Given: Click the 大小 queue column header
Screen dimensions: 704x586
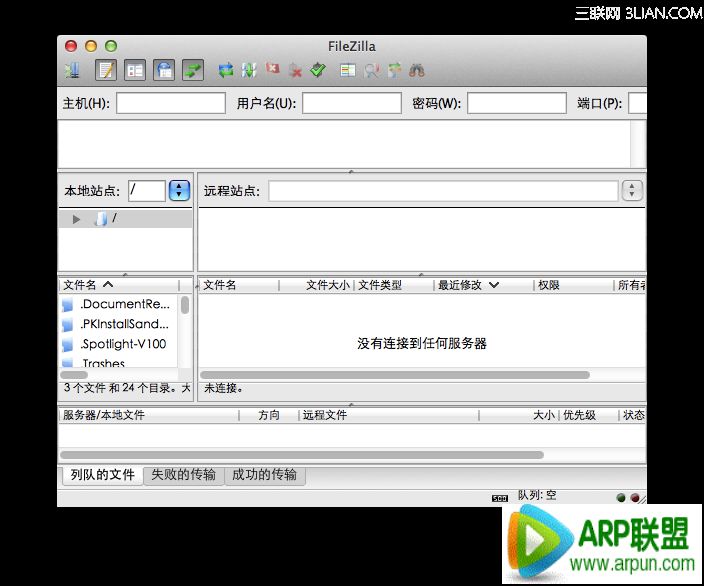Looking at the screenshot, I should [519, 415].
